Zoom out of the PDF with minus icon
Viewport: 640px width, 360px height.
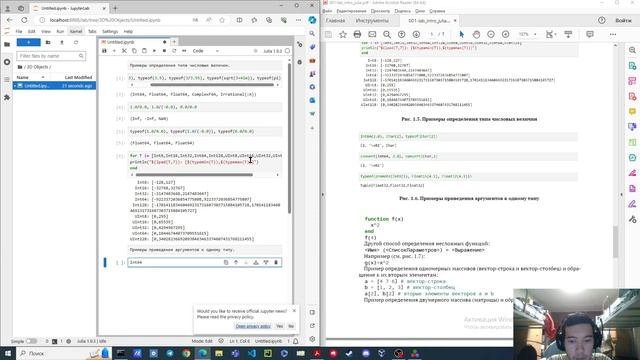[491, 34]
